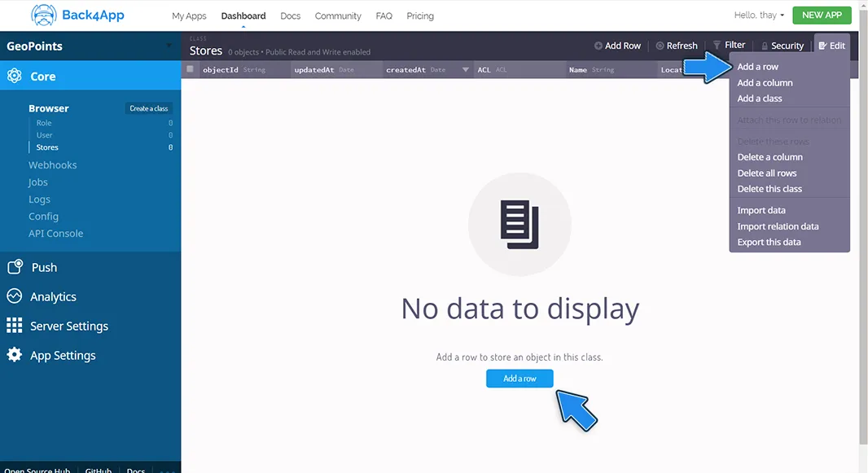Choose Add a row from Edit menu

pos(757,67)
